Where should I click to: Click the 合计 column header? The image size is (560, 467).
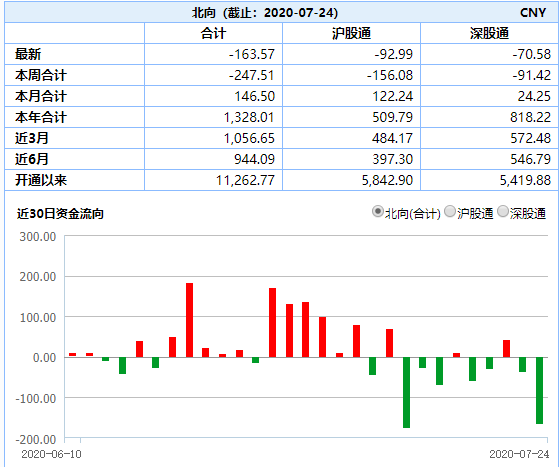pos(213,33)
